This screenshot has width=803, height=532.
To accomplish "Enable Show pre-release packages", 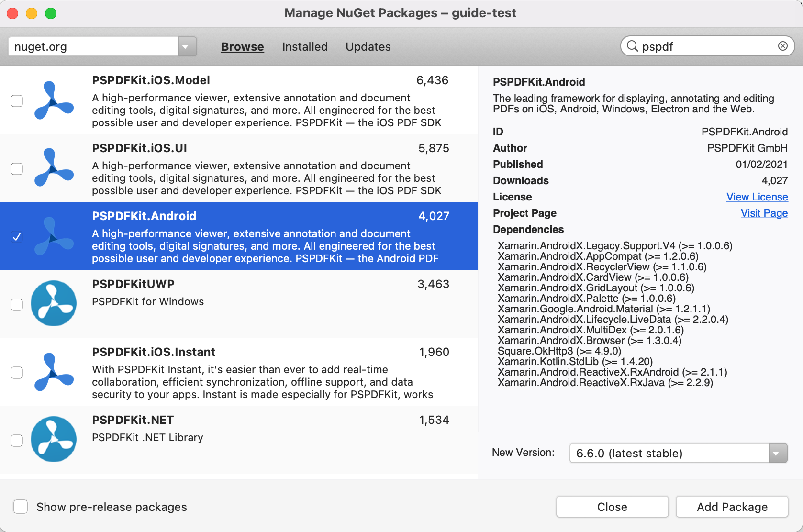I will (x=21, y=507).
